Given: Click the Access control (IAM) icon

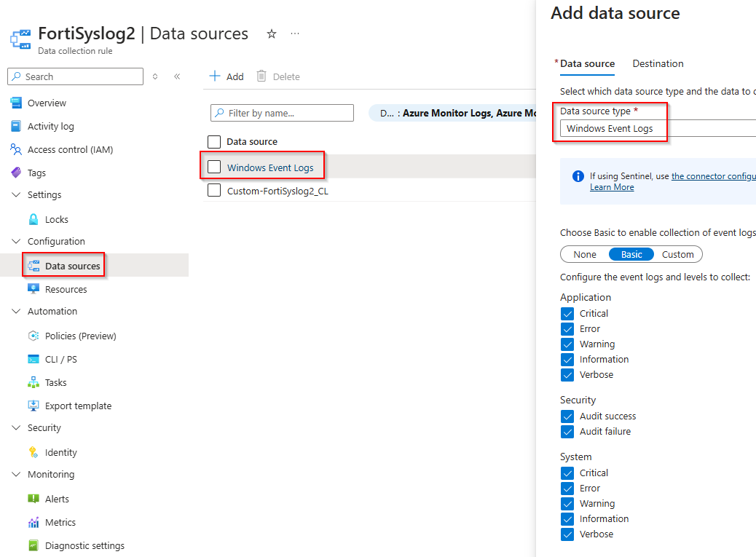Looking at the screenshot, I should 16,149.
